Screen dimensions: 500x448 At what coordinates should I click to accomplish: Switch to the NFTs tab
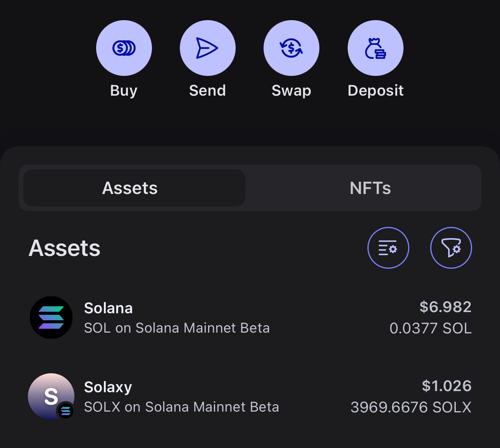pos(370,188)
